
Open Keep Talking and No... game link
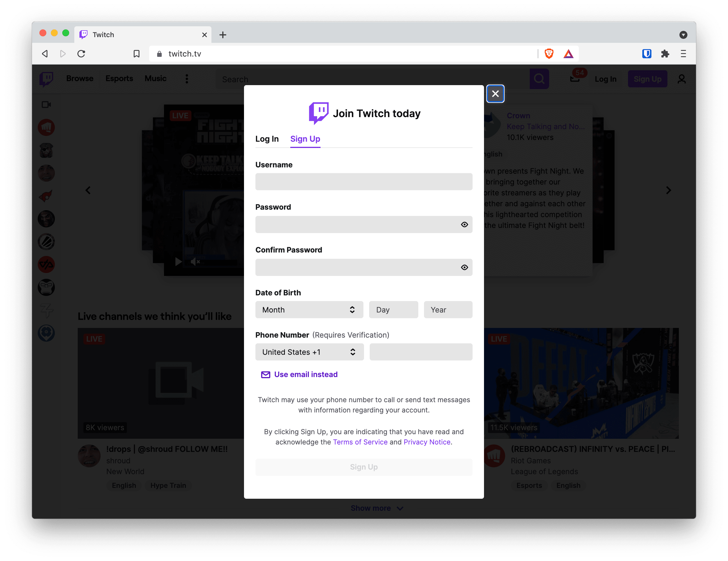pos(546,127)
